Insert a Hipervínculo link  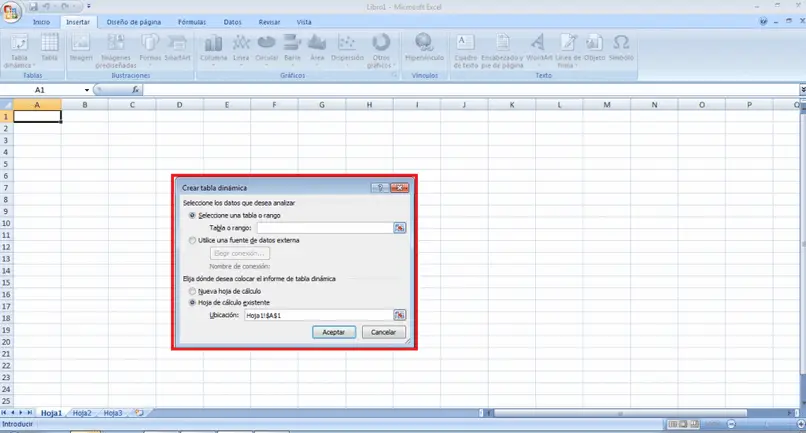click(x=424, y=47)
